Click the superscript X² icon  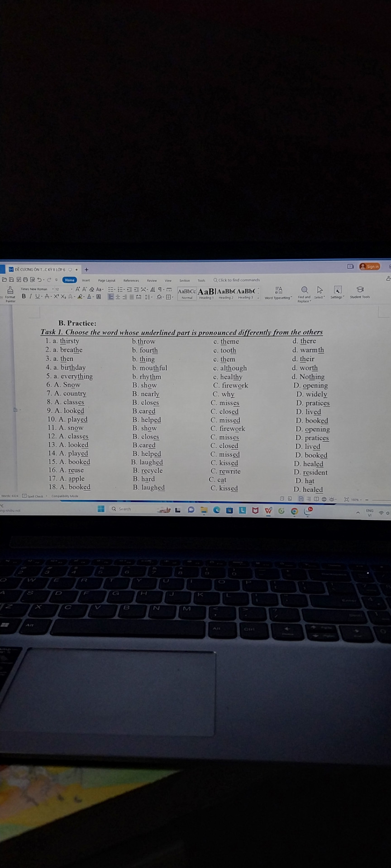pyautogui.click(x=56, y=297)
